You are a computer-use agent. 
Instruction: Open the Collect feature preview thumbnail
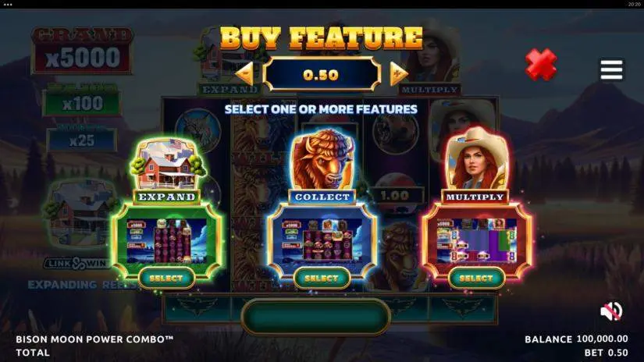click(322, 240)
